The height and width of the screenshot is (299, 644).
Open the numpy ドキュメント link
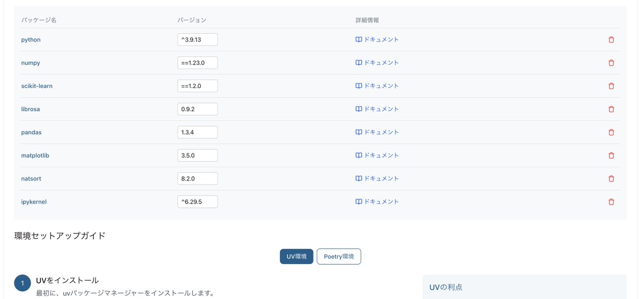(377, 63)
